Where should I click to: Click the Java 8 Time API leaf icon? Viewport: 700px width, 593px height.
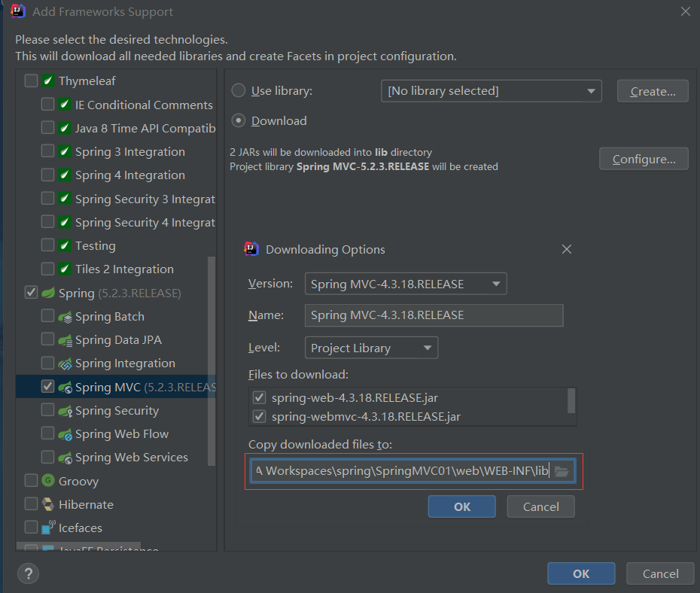(x=65, y=128)
